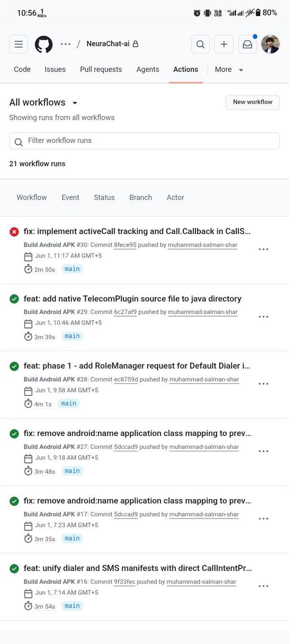Open the Workflow filter dropdown
Image resolution: width=289 pixels, height=644 pixels.
[32, 197]
